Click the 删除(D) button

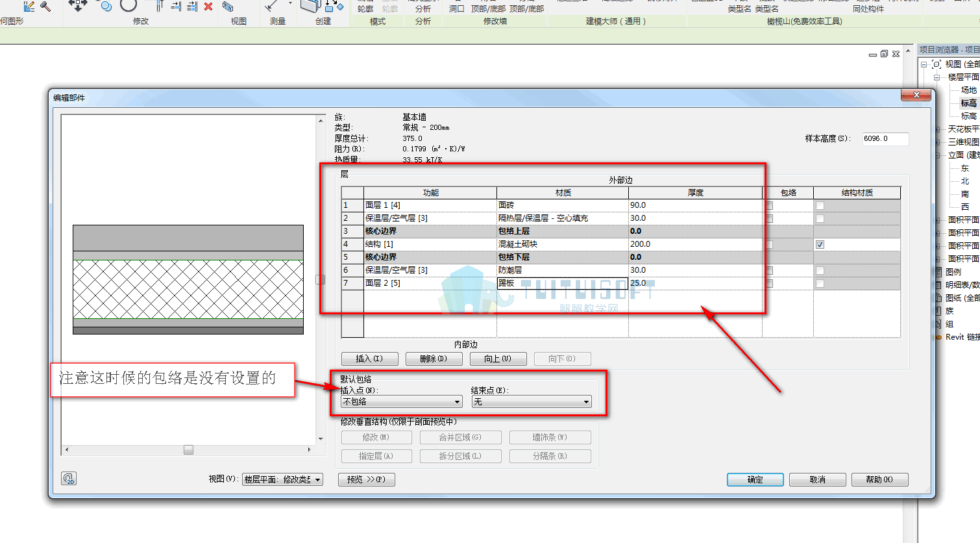[434, 359]
